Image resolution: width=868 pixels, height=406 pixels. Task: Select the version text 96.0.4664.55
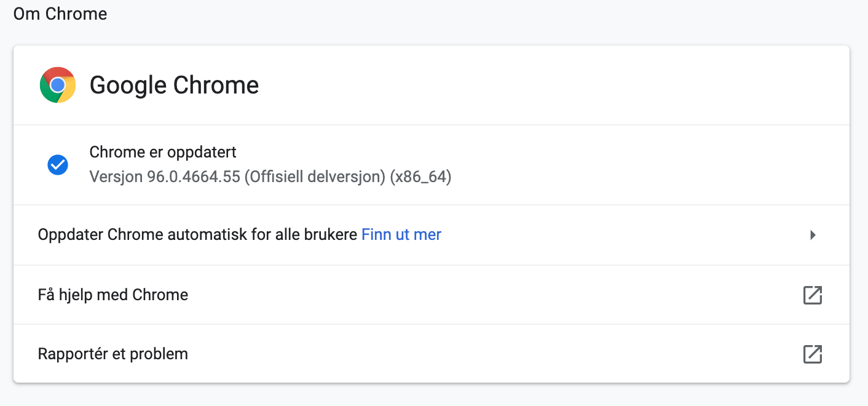pyautogui.click(x=270, y=177)
